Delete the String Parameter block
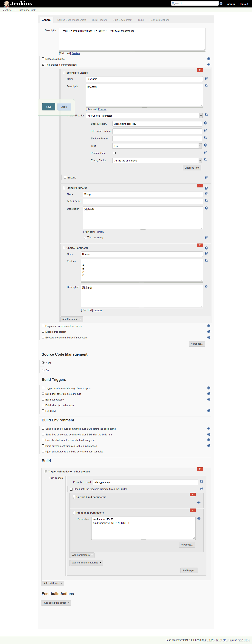This screenshot has width=252, height=644. (200, 186)
